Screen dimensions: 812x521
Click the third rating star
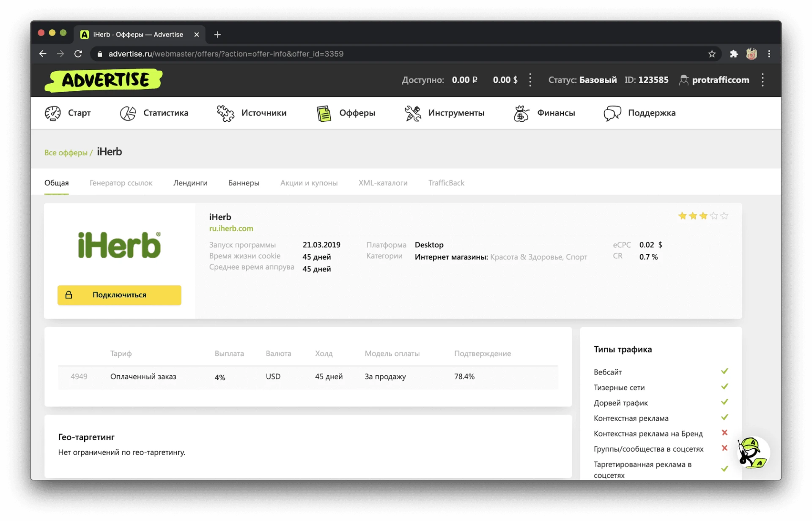click(x=703, y=216)
